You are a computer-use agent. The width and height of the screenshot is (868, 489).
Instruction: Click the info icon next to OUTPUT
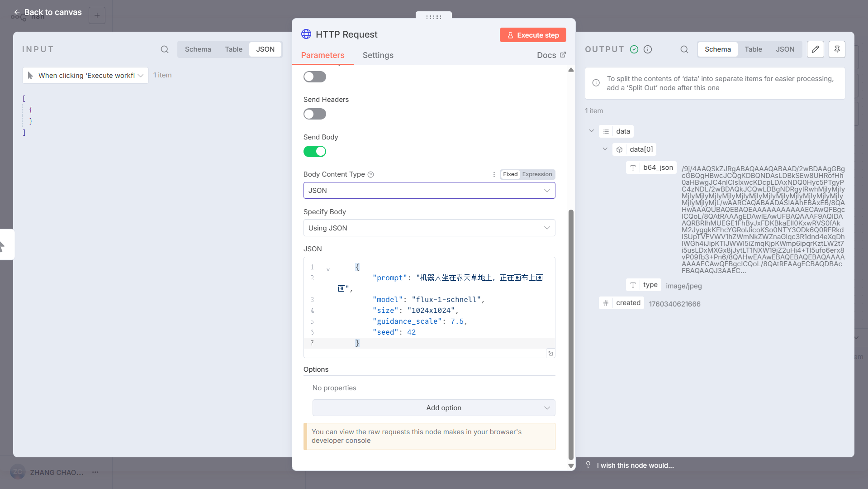pyautogui.click(x=648, y=49)
